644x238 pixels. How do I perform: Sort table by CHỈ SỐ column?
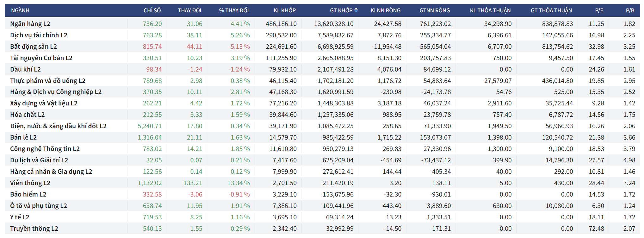[152, 10]
